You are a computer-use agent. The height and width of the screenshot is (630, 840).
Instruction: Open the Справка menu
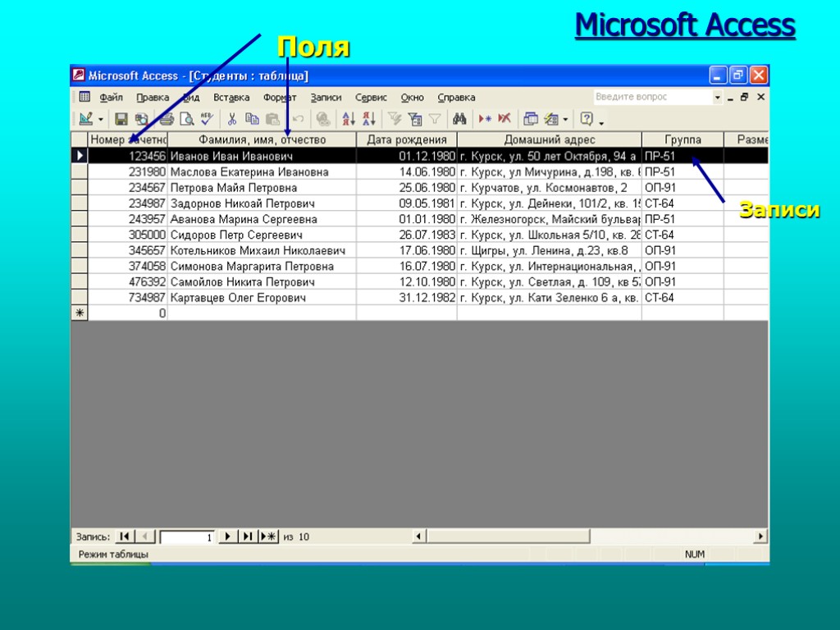tap(456, 98)
